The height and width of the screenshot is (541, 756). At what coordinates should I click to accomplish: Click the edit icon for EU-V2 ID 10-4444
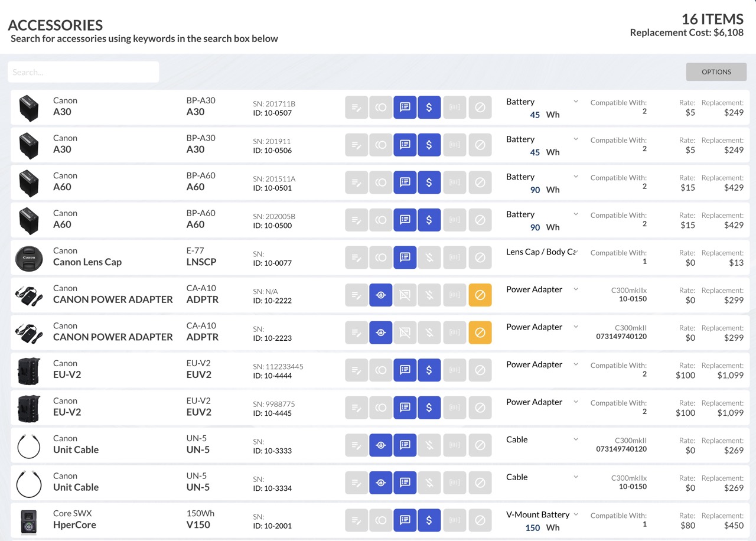coord(357,370)
